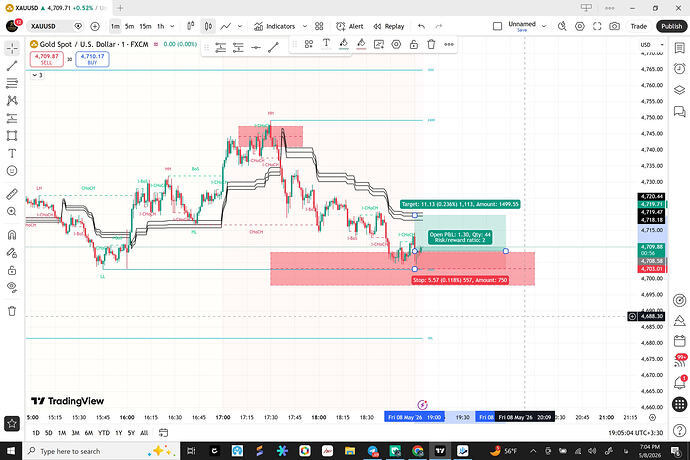
Task: Open the patterns drawing tools
Action: [12, 101]
